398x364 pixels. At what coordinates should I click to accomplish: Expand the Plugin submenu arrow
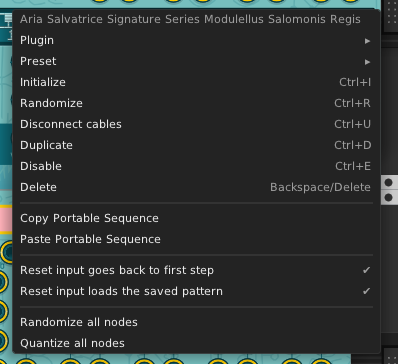tap(367, 41)
